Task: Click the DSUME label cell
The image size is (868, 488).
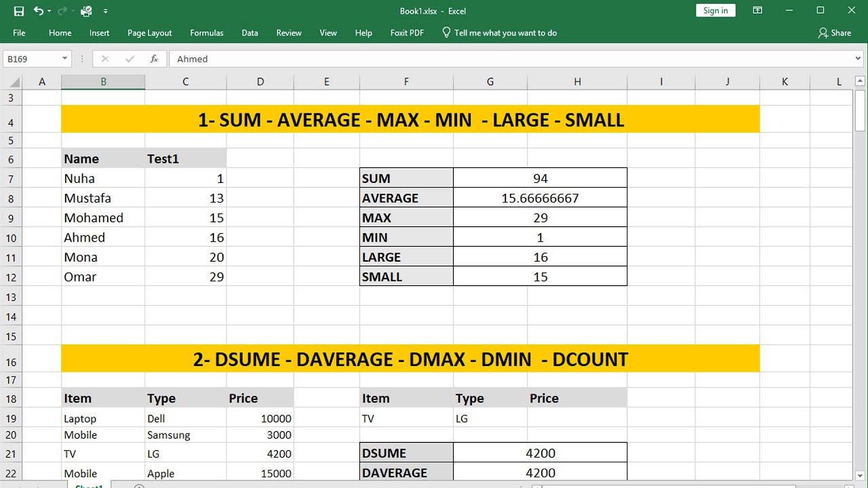Action: click(x=406, y=453)
